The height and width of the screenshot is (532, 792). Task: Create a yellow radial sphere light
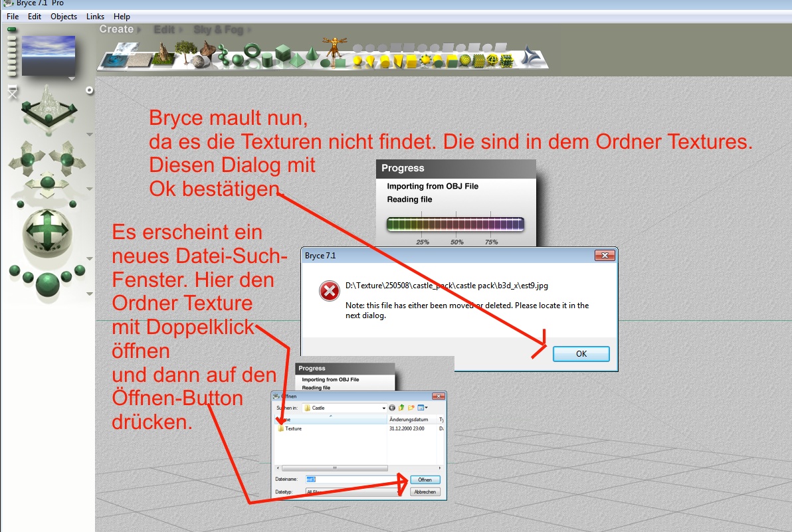pos(357,61)
